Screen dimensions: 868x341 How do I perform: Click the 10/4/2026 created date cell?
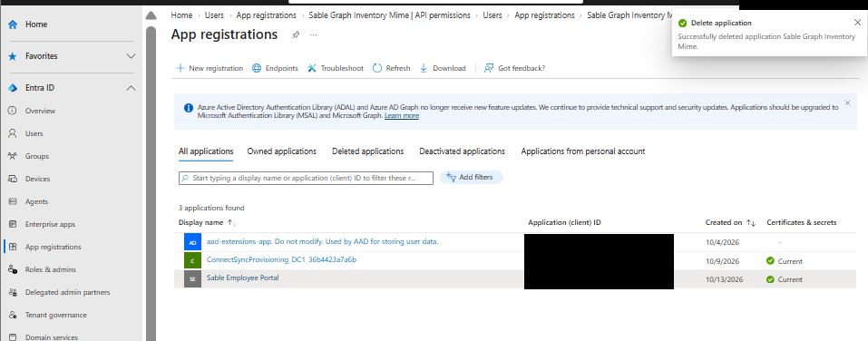722,242
